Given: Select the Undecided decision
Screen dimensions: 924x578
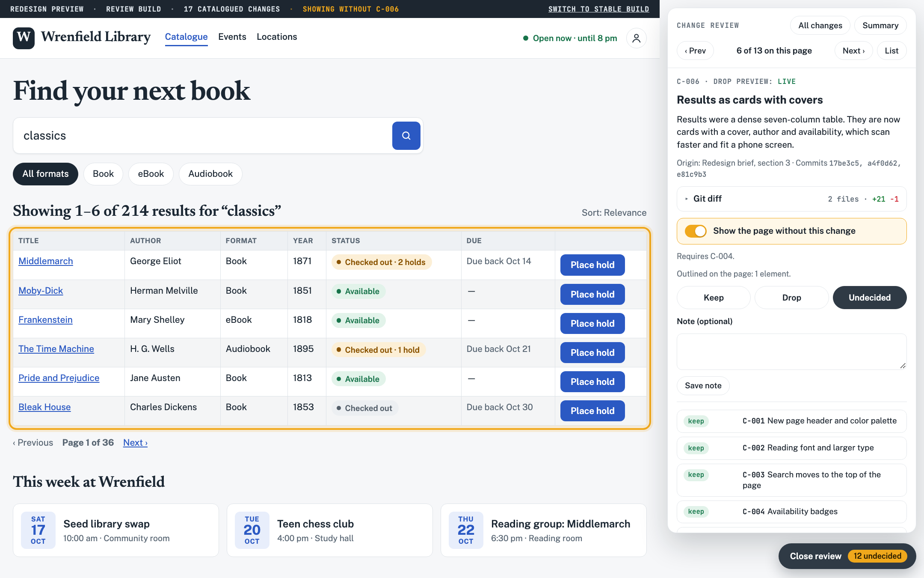Looking at the screenshot, I should point(869,298).
